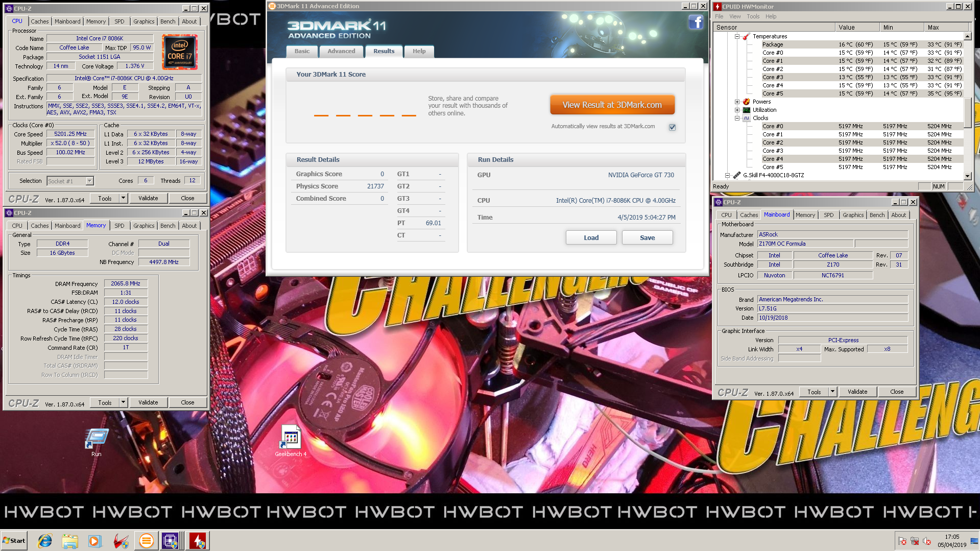
Task: Click the 'NVIDIA GeForce GT 730' GPU text
Action: [641, 175]
